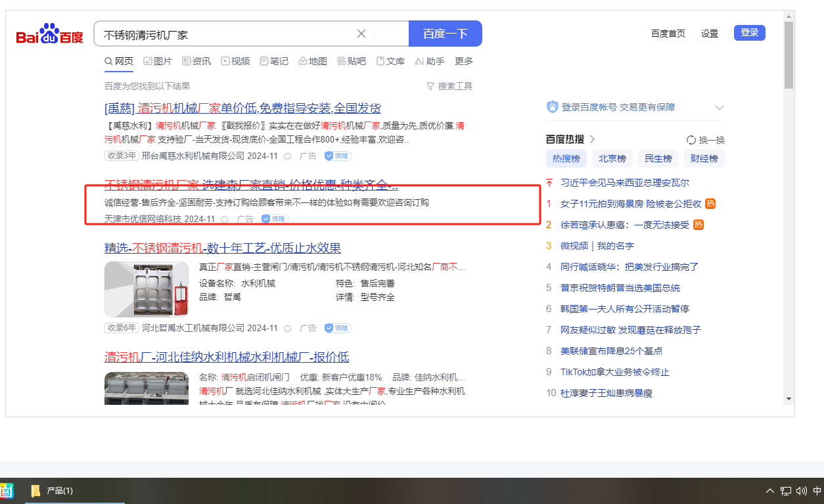Click the 保障 badge on first ad
Screen dimensions: 824x504
coord(338,156)
